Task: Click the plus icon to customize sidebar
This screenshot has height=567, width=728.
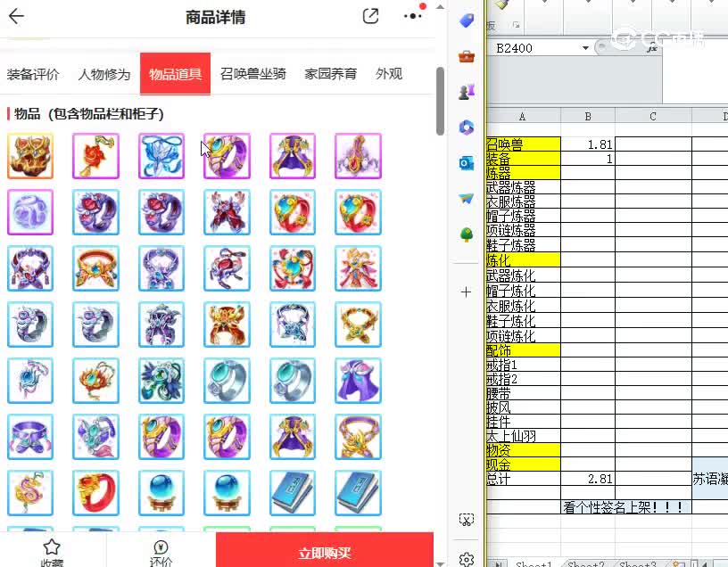Action: point(466,292)
